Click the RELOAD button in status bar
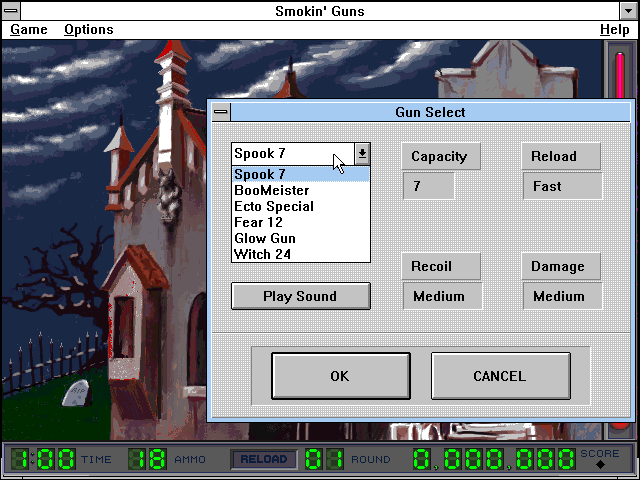Viewport: 640px width, 480px height. pos(264,459)
